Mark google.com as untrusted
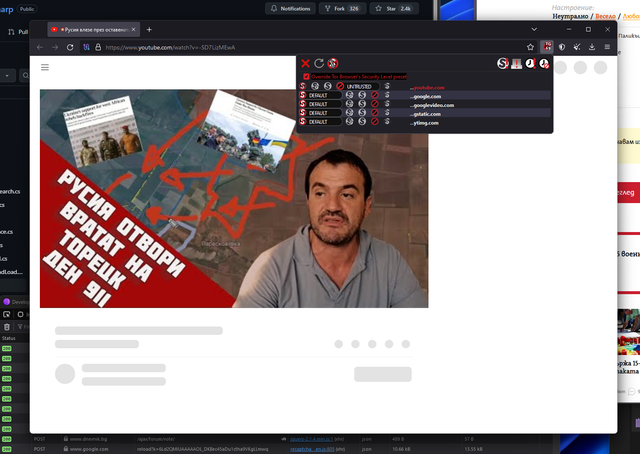640x454 pixels. click(374, 95)
